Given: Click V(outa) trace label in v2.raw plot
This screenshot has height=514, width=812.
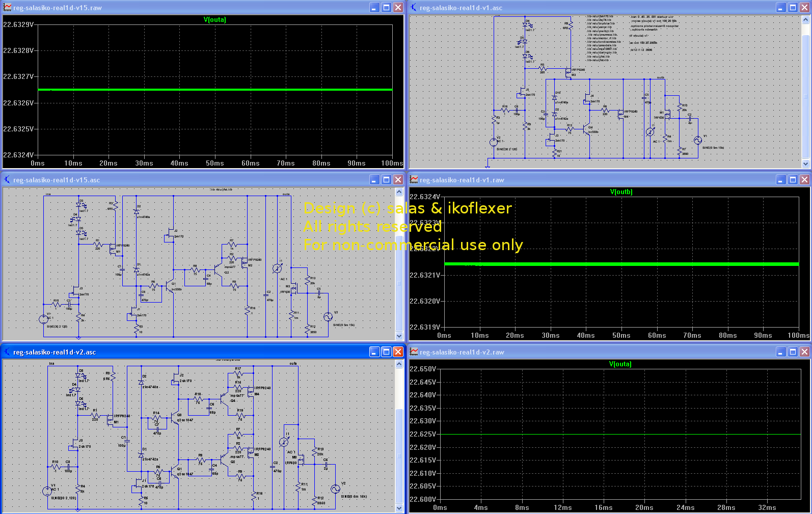Looking at the screenshot, I should pos(620,364).
